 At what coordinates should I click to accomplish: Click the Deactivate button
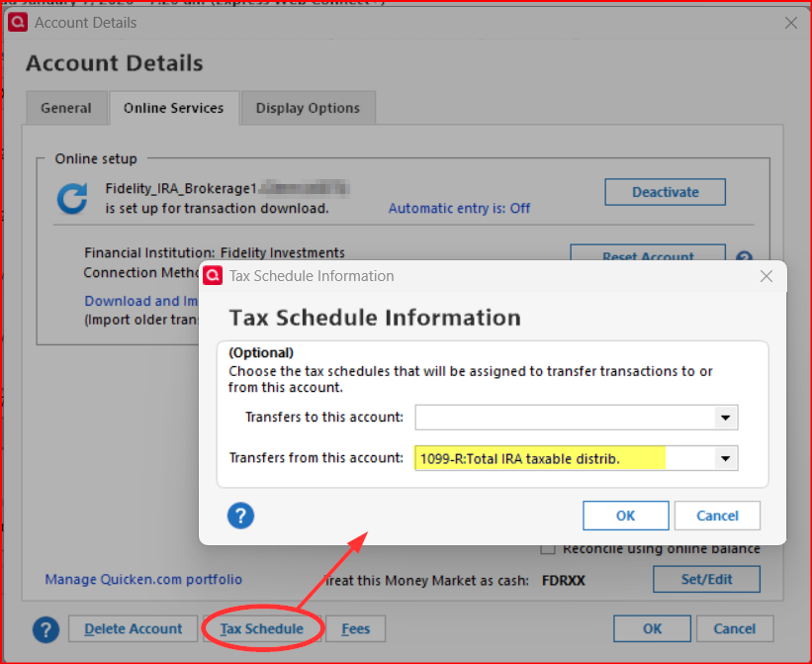(x=665, y=192)
